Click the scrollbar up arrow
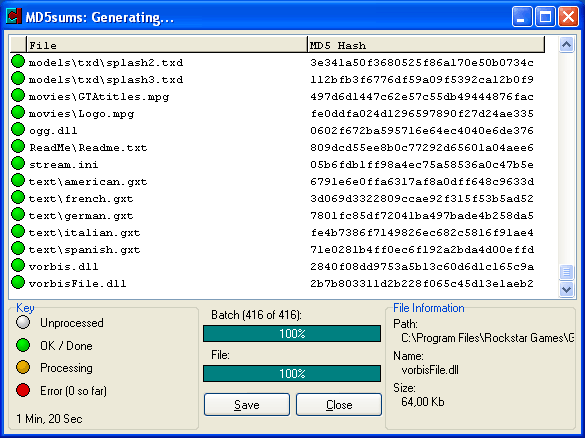585x438 pixels. 566,45
